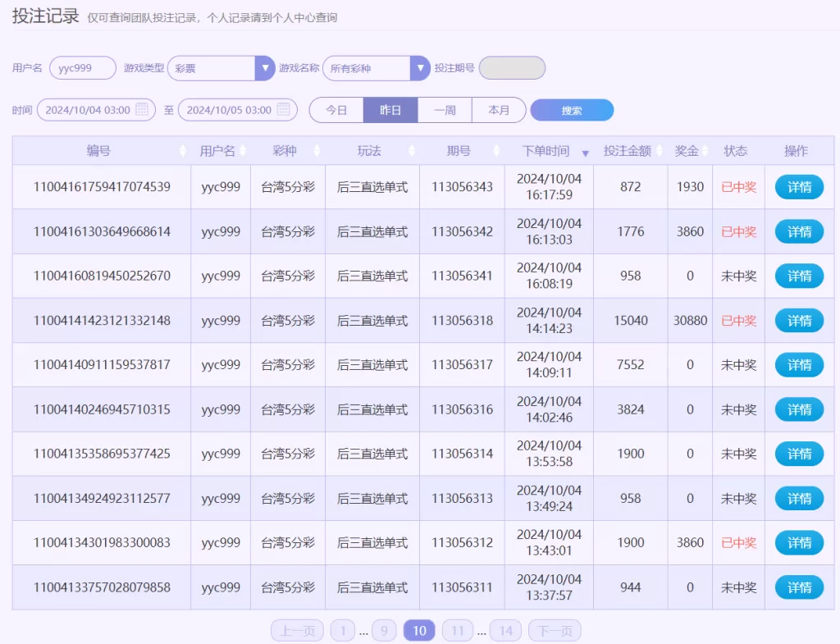Click sort arrows on 投注金额 column

(x=660, y=151)
